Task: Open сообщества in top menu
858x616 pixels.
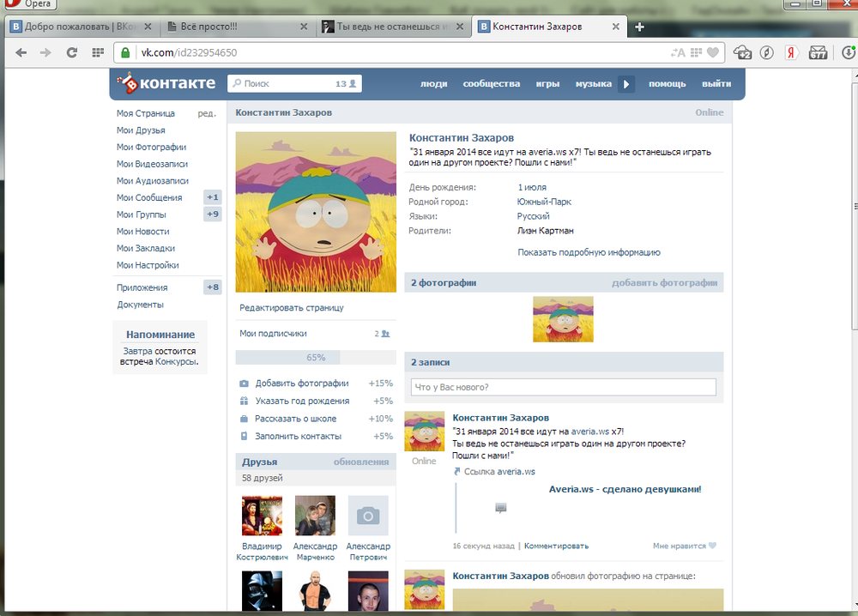Action: pos(492,84)
